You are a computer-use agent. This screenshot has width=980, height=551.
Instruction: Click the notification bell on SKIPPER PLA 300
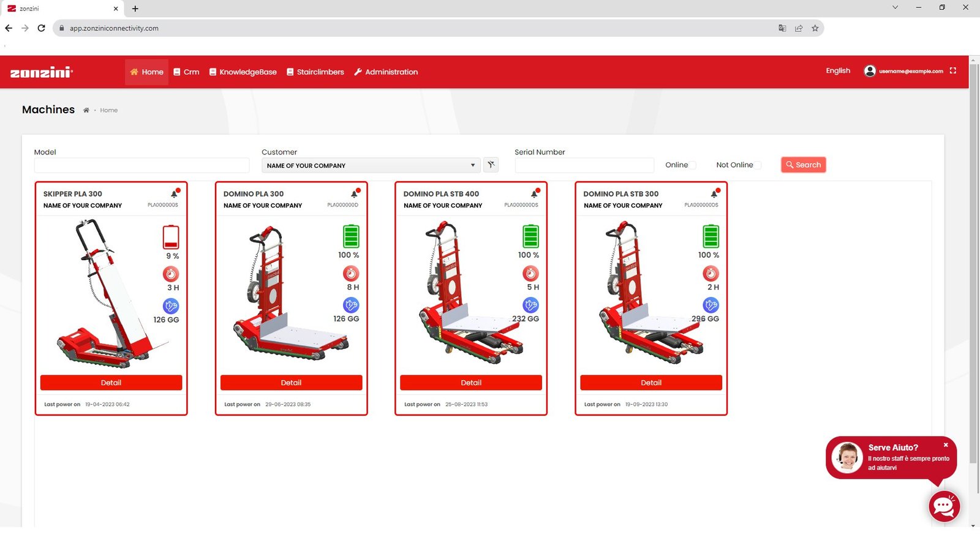[175, 193]
